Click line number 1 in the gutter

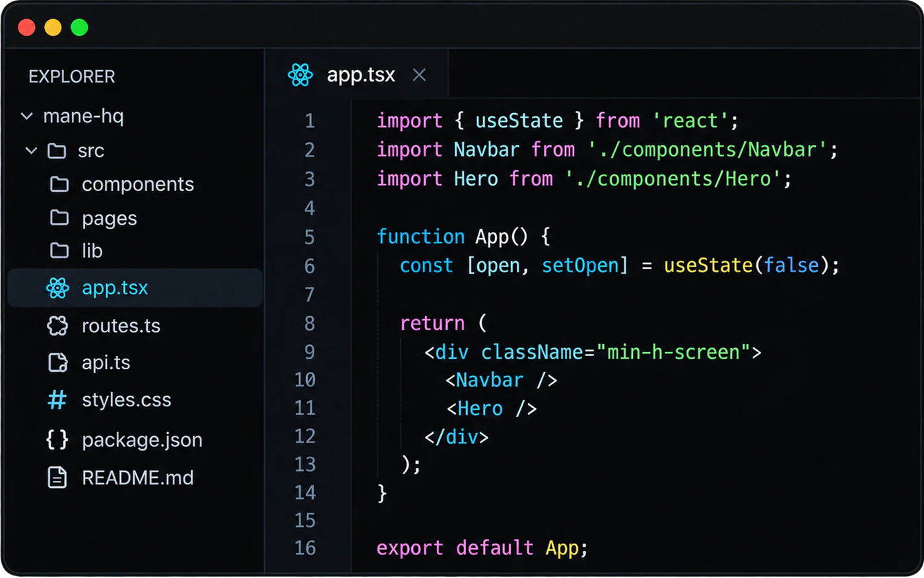pyautogui.click(x=310, y=121)
